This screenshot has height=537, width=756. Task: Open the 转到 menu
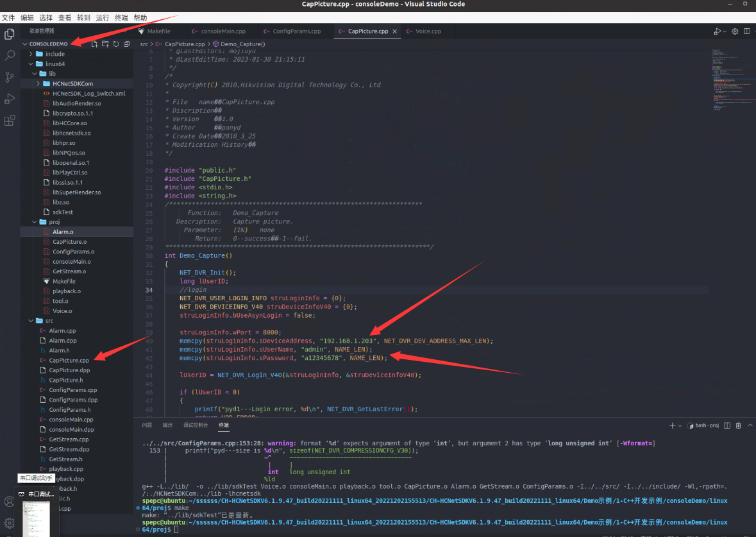click(x=83, y=18)
